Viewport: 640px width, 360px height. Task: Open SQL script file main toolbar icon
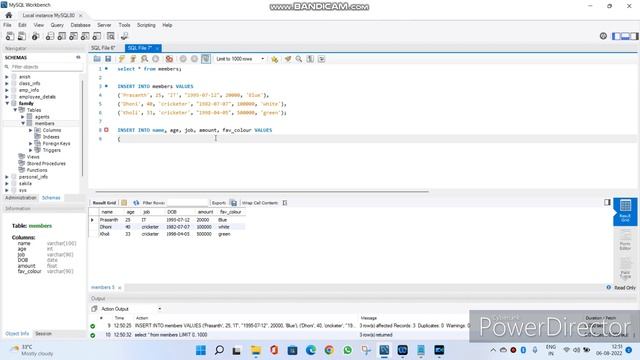tap(22, 36)
